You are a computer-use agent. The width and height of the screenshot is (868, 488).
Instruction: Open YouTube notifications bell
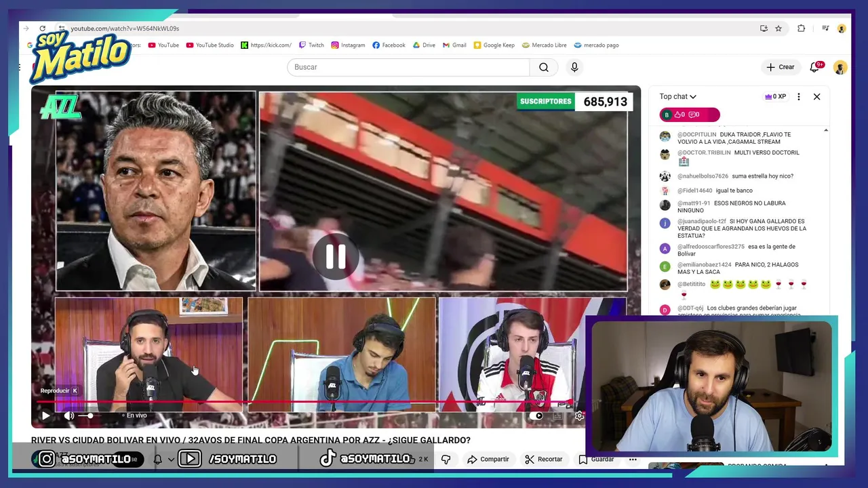(x=814, y=67)
